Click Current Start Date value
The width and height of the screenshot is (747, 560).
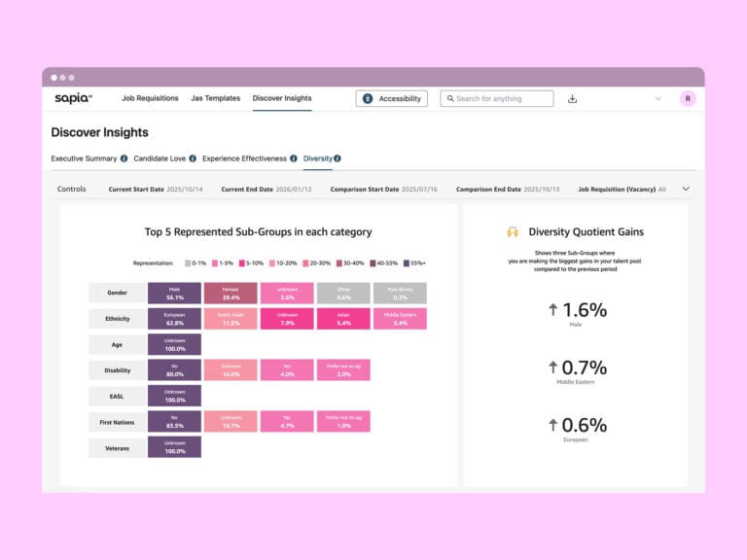tap(185, 190)
